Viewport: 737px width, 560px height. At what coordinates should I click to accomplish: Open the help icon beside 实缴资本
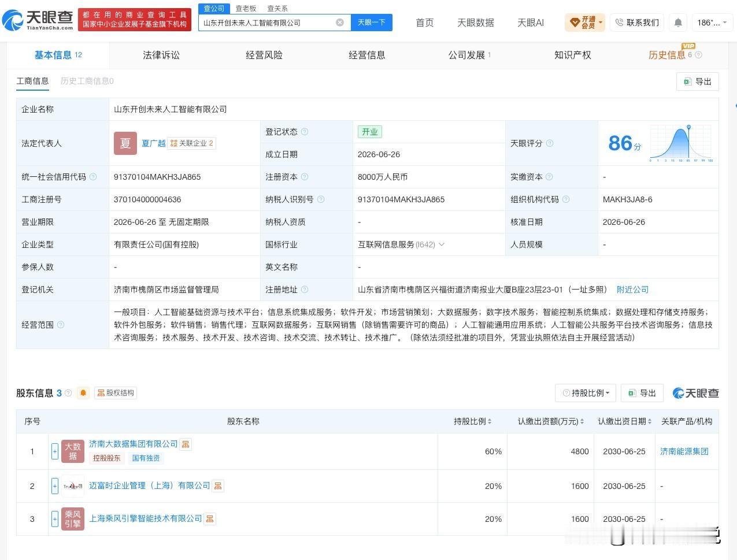(x=549, y=177)
